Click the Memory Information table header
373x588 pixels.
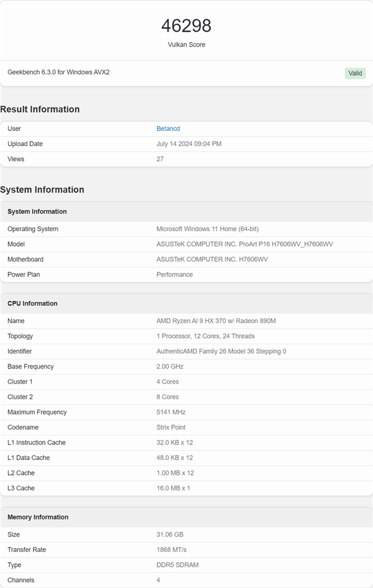coord(38,517)
